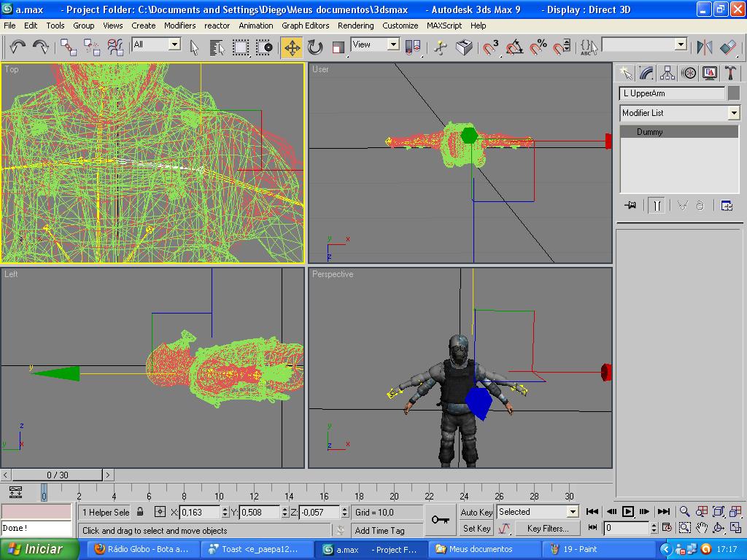The image size is (747, 560).
Task: Toggle the Selection Lock padlock
Action: [x=140, y=512]
